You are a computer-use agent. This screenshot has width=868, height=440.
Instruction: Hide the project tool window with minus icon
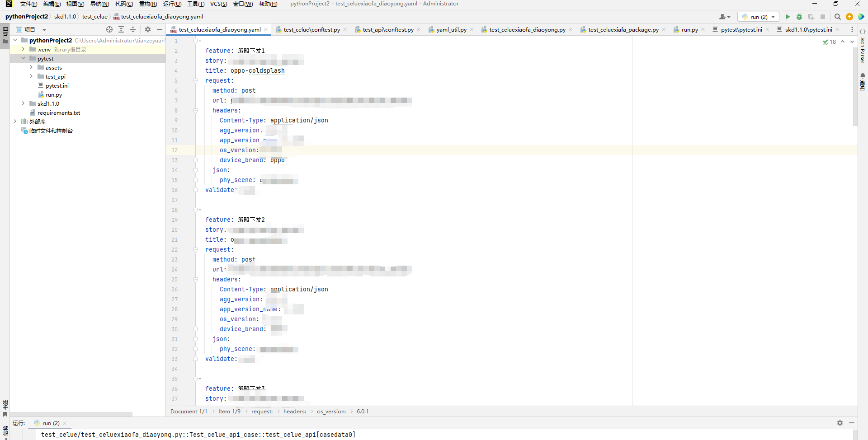160,29
